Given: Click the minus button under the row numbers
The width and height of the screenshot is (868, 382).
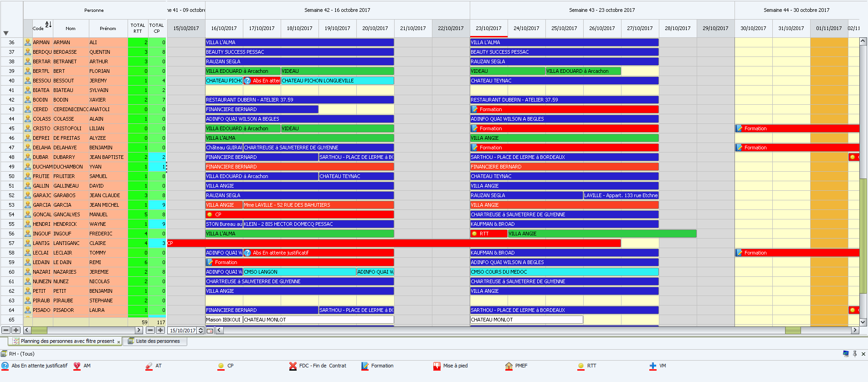Looking at the screenshot, I should click(6, 330).
